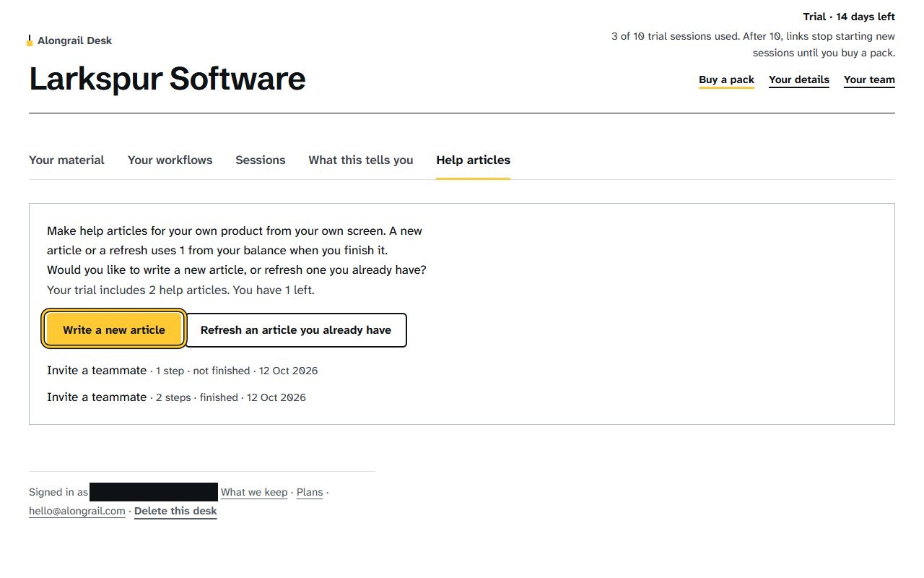
Task: Click the hello@alongrail.com email link
Action: point(77,511)
